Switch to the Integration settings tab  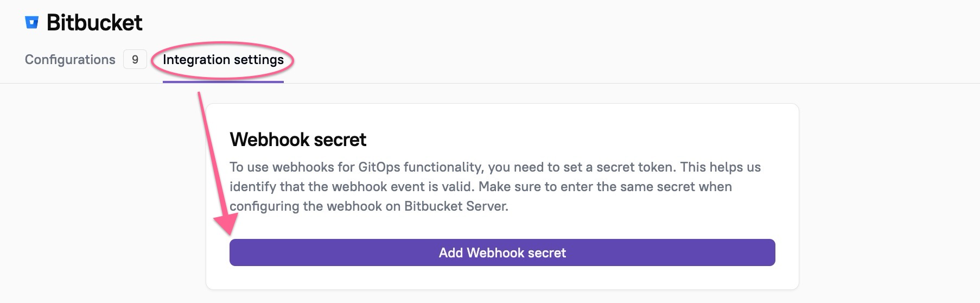pos(223,59)
